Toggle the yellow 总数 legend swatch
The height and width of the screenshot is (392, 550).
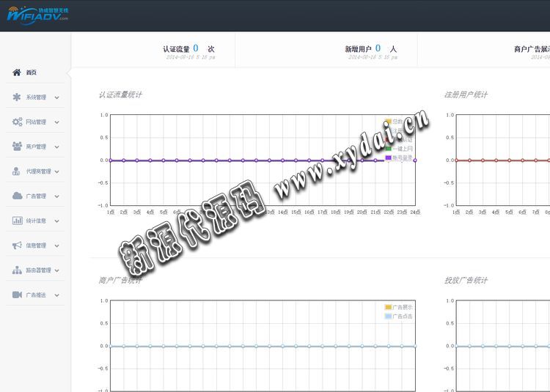(x=388, y=121)
